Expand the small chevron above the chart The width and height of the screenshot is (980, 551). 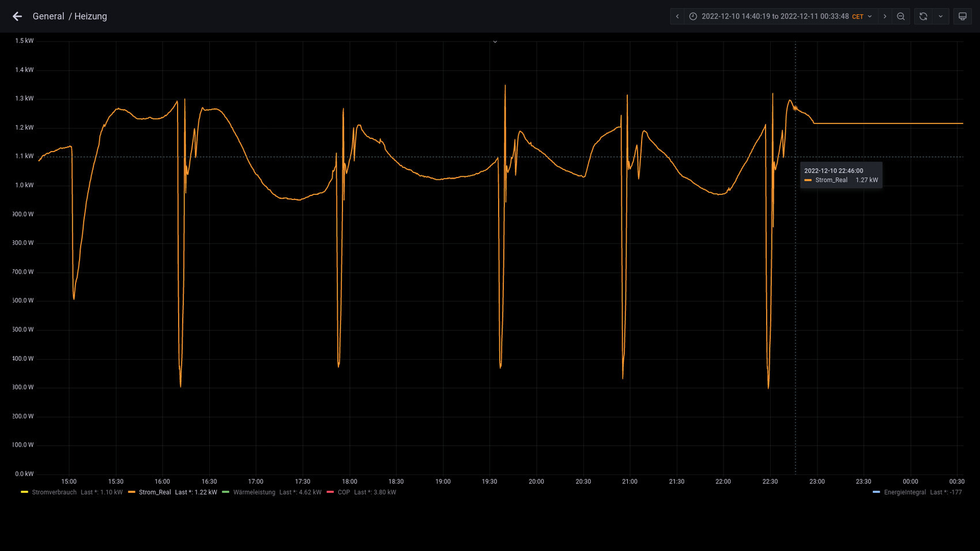point(495,41)
